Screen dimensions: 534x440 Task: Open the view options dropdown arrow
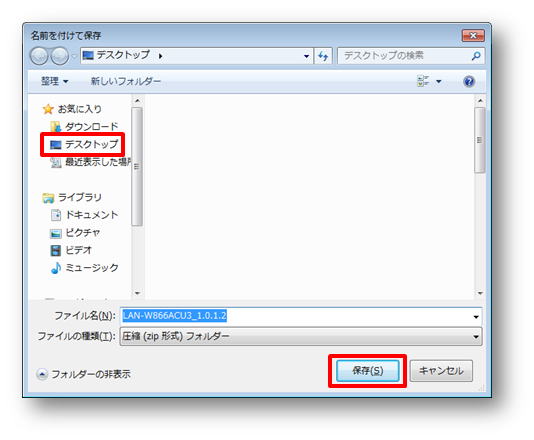click(x=439, y=81)
